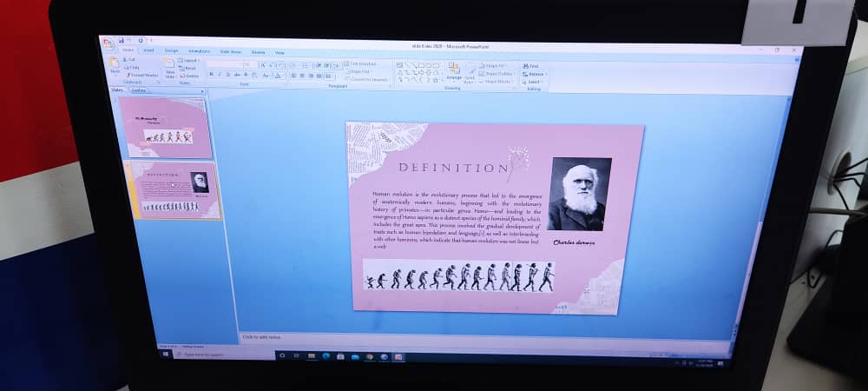Click the New Slide icon
The width and height of the screenshot is (868, 391).
(x=170, y=68)
